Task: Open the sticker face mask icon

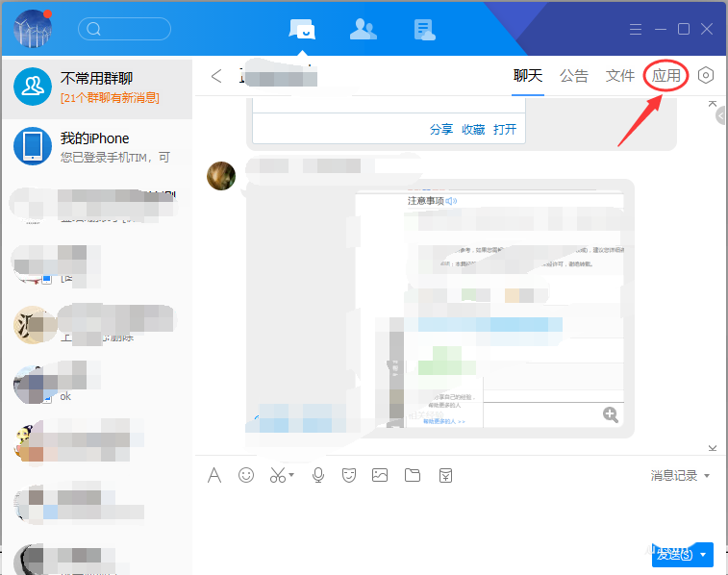Action: point(349,475)
